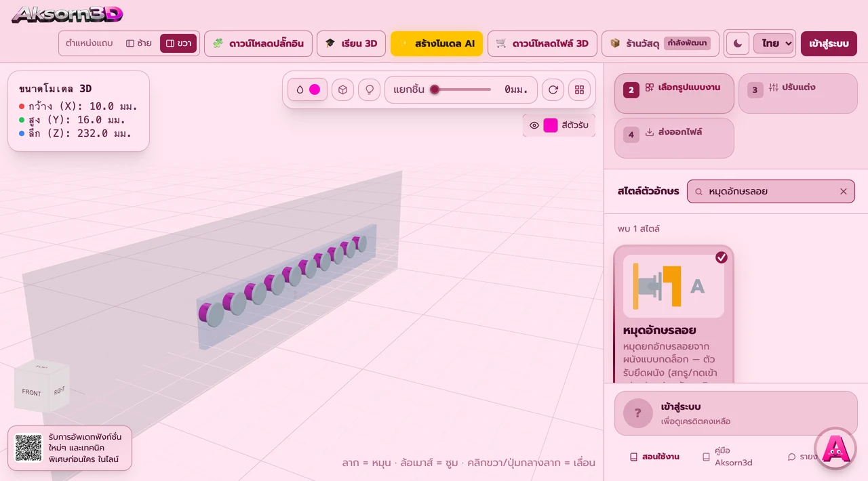Open สร้างโมเดล AI
Image resolution: width=868 pixels, height=481 pixels.
(x=437, y=43)
